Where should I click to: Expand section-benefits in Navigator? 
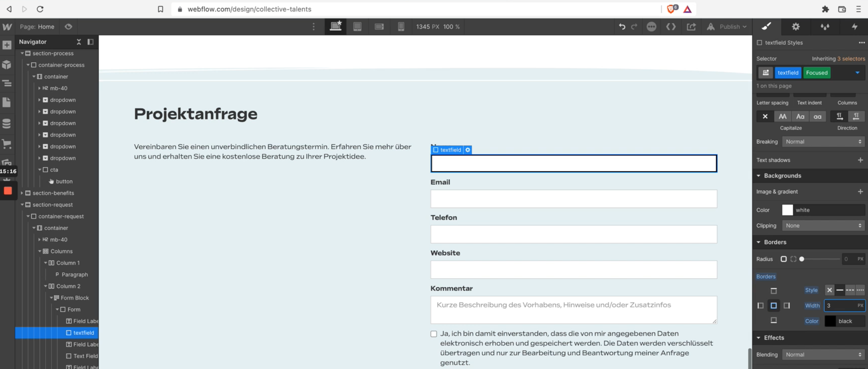22,193
